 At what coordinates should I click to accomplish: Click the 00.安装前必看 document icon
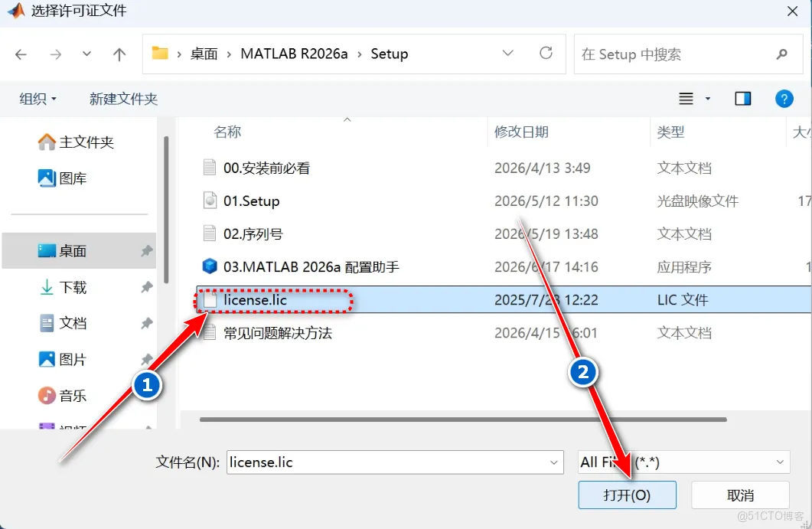(x=209, y=168)
